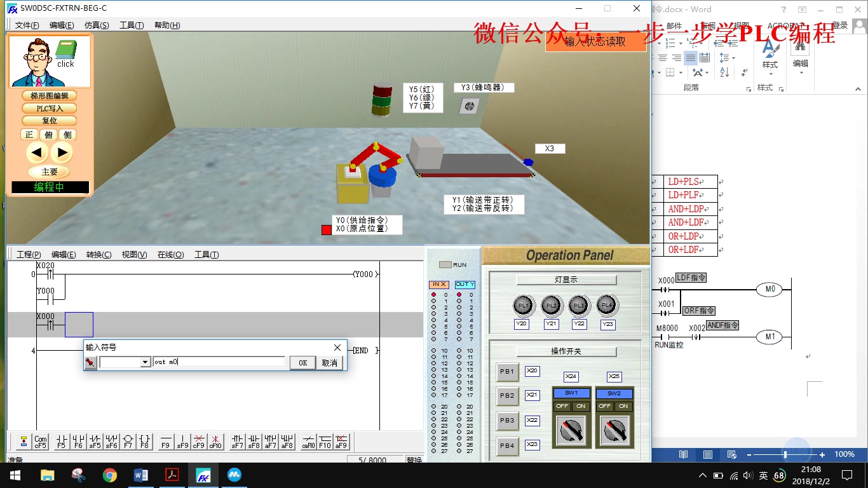The height and width of the screenshot is (488, 868).
Task: Open the symbol type dropdown in input dialog
Action: 146,362
